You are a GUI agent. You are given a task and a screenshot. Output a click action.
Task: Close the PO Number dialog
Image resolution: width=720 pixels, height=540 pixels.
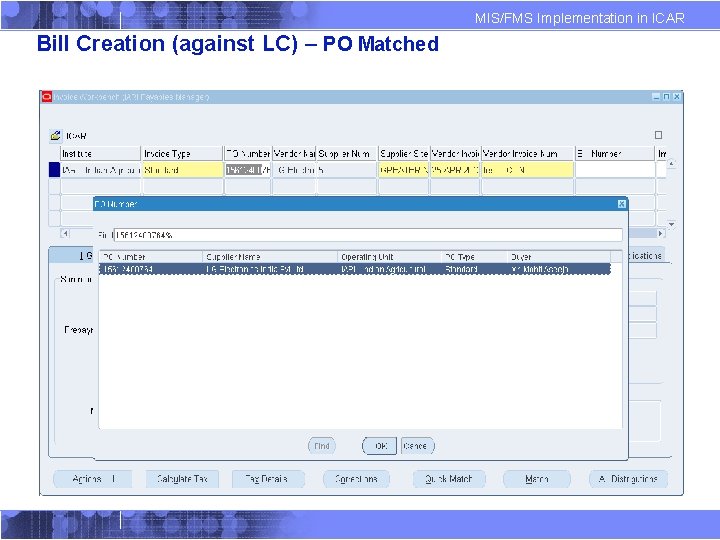[622, 204]
